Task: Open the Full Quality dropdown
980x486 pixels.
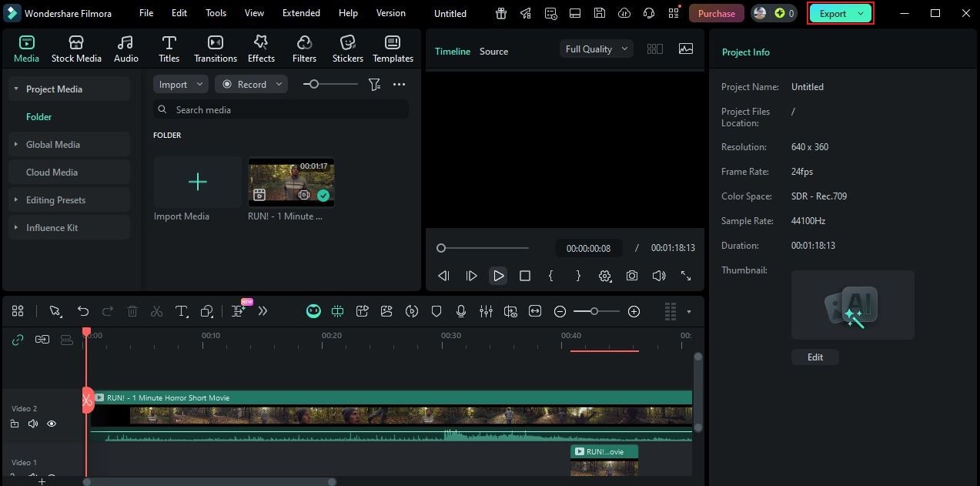Action: pyautogui.click(x=597, y=49)
